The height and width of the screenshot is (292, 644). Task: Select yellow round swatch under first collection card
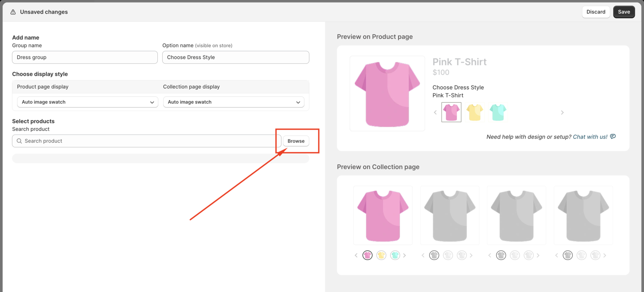point(381,255)
